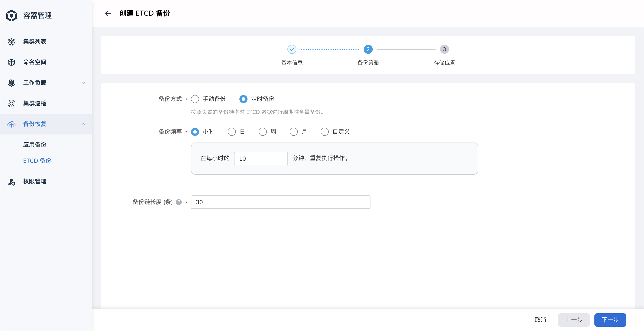Choose the 日 frequency radio

click(x=232, y=132)
